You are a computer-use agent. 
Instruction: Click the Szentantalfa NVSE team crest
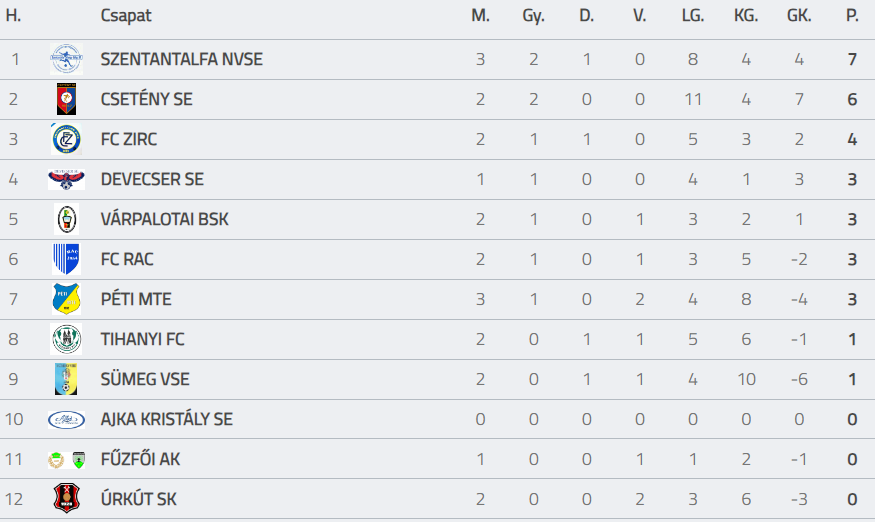tap(66, 59)
